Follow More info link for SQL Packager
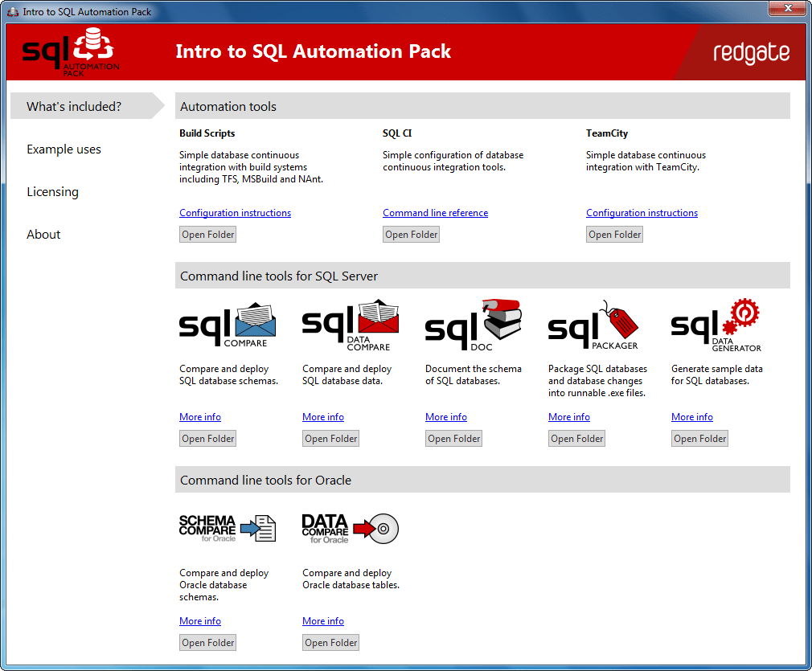Image resolution: width=812 pixels, height=671 pixels. (569, 417)
